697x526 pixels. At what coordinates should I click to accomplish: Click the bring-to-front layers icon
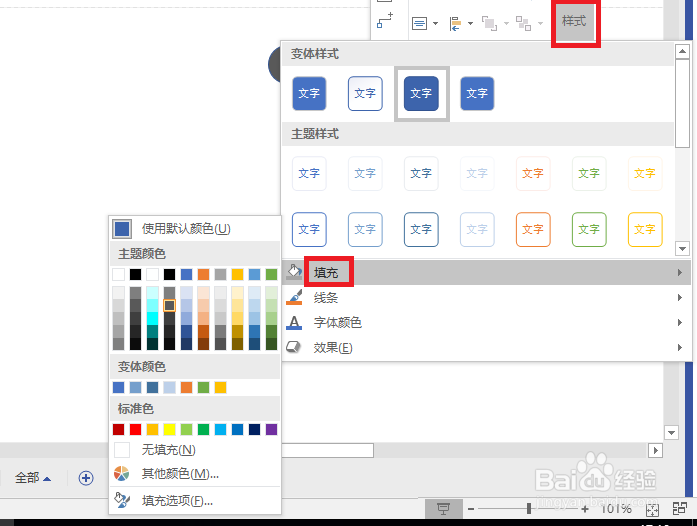[489, 24]
